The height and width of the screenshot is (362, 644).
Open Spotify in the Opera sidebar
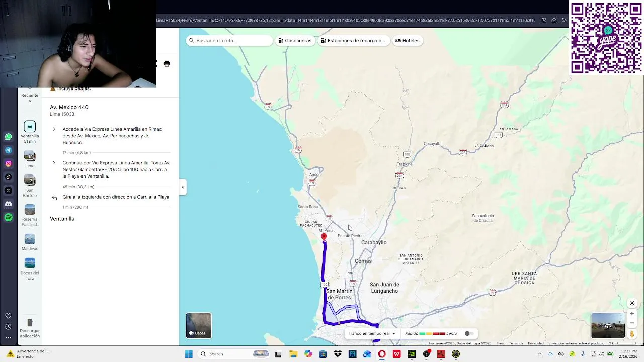(x=8, y=217)
